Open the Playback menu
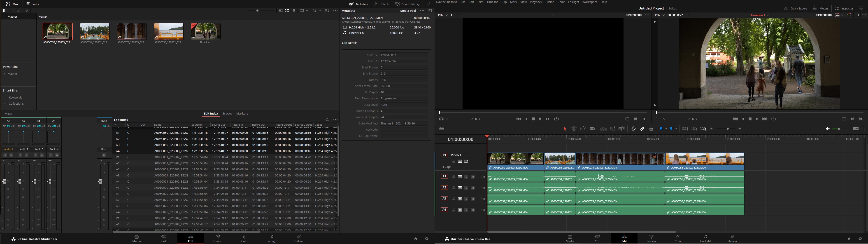 click(x=536, y=2)
